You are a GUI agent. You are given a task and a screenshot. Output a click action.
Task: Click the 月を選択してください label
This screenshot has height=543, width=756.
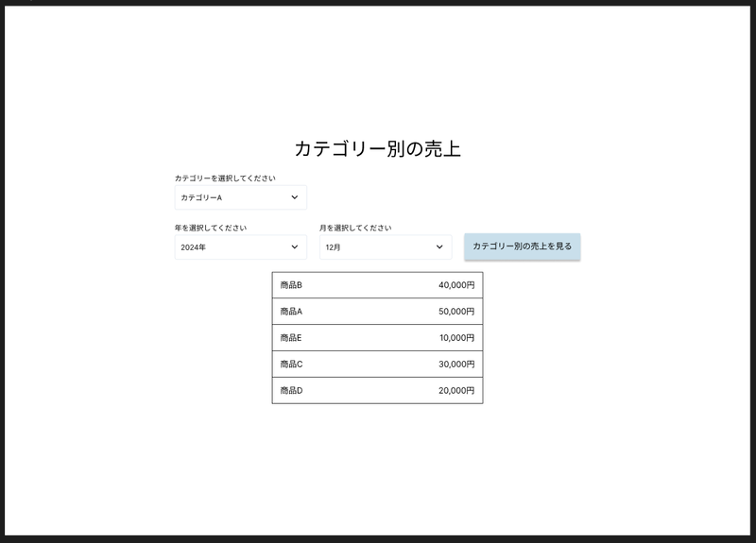[355, 228]
